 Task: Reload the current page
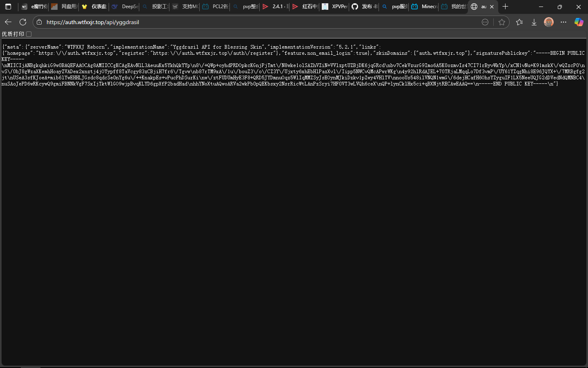click(23, 22)
